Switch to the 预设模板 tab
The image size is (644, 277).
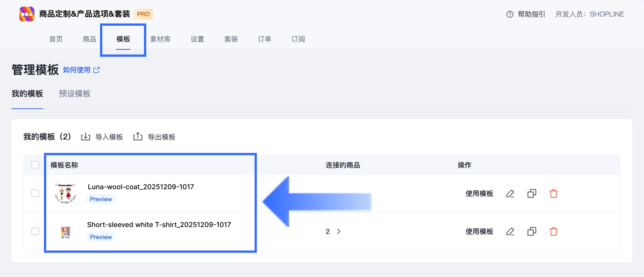point(75,94)
